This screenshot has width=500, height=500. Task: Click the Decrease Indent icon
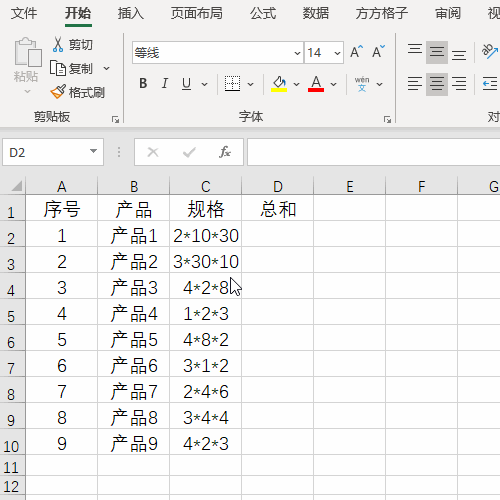coord(490,84)
